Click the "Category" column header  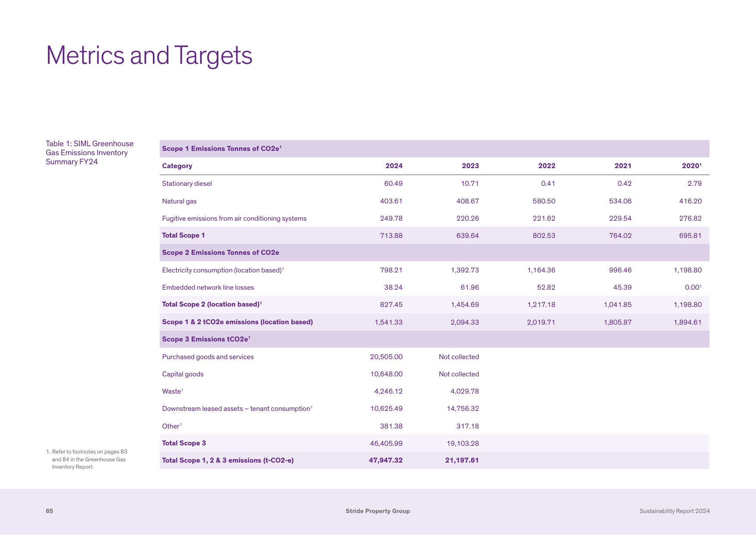177,166
